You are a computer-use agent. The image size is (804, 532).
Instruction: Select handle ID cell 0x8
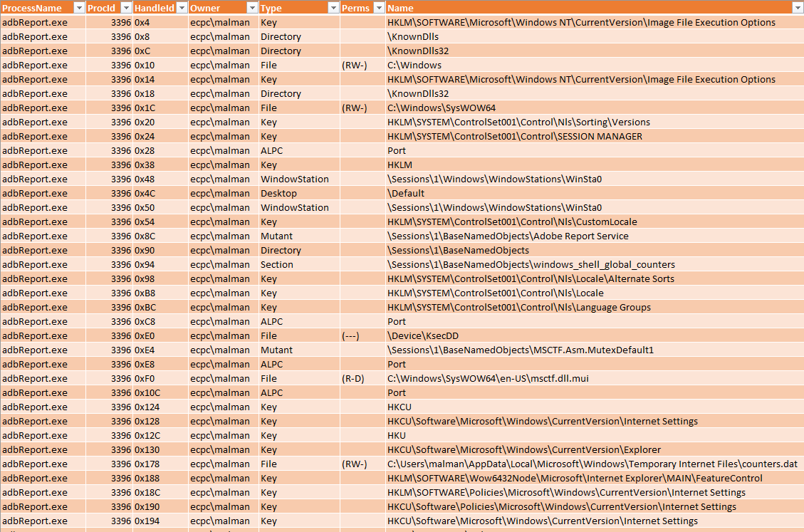click(160, 37)
